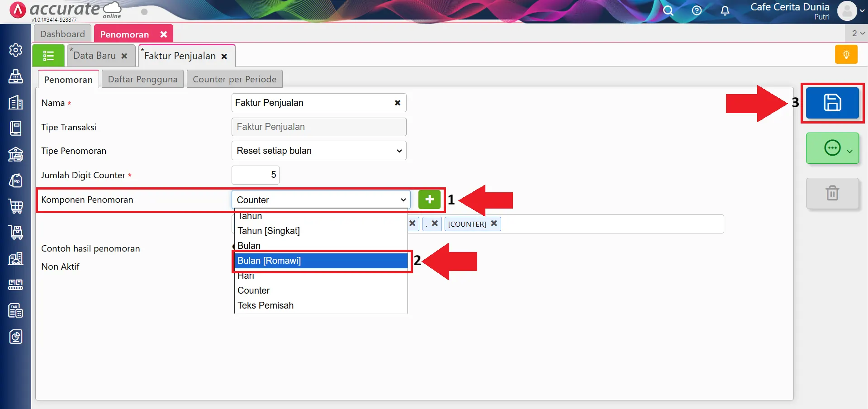Open the settings gear in sidebar
Screen dimensions: 868x409
[x=16, y=50]
